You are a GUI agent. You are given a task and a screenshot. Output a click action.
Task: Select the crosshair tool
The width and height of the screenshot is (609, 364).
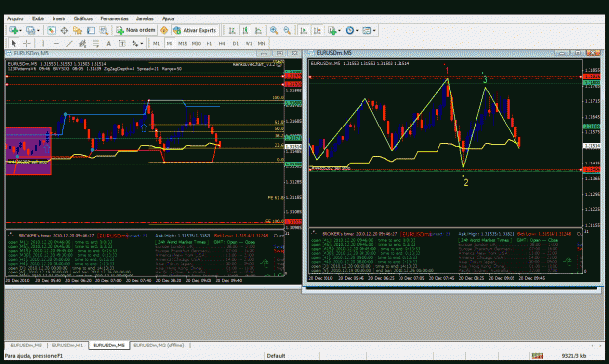coord(27,44)
